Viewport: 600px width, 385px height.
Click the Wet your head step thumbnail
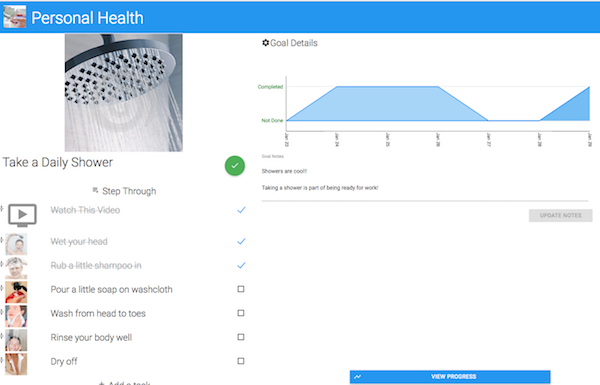tap(16, 244)
